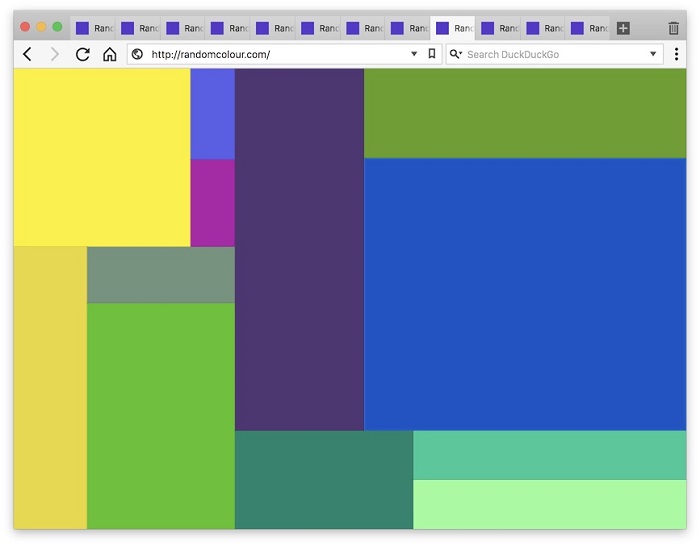Image resolution: width=700 pixels, height=546 pixels.
Task: Bookmark this page with the bookmark icon
Action: tap(432, 54)
